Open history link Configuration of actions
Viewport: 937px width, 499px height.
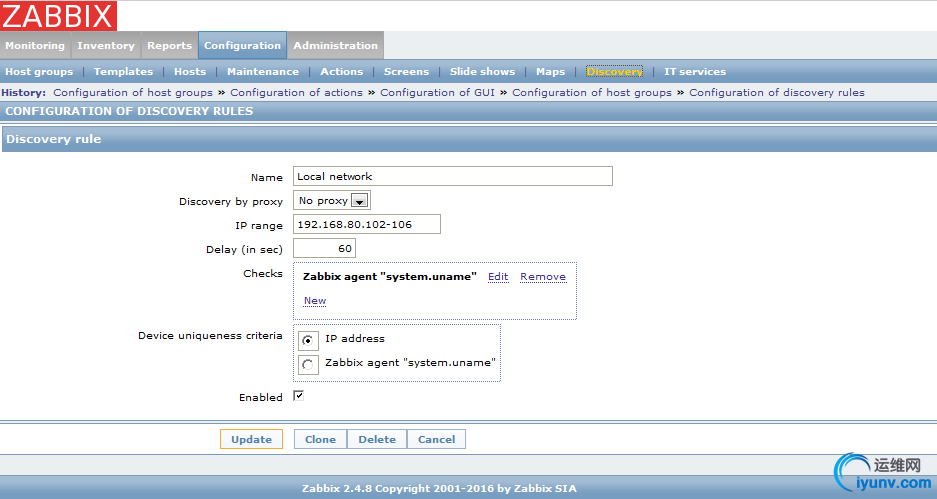point(296,93)
